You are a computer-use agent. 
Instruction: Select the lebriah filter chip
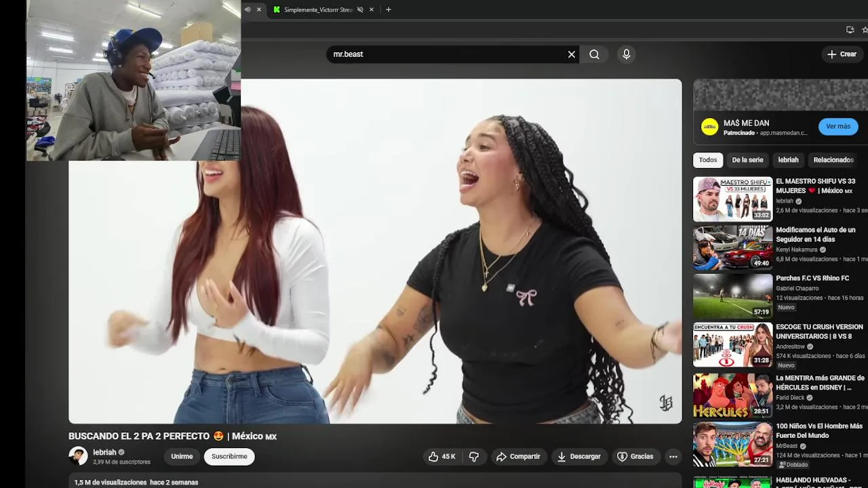tap(788, 160)
